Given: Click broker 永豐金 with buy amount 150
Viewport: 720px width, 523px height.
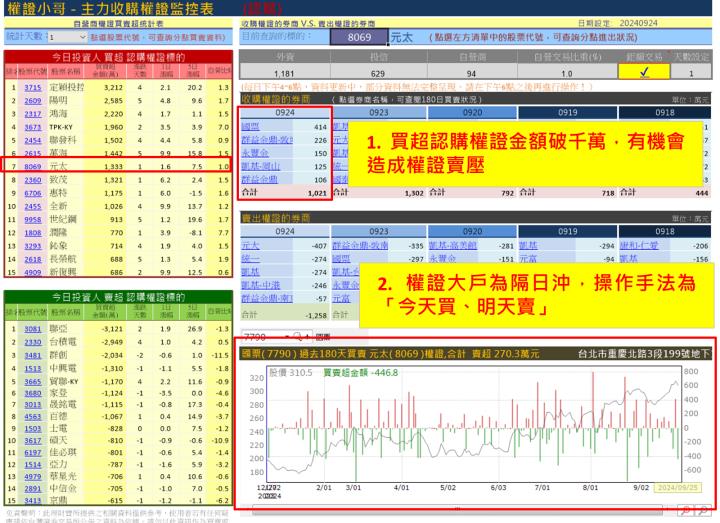Looking at the screenshot, I should (x=255, y=153).
